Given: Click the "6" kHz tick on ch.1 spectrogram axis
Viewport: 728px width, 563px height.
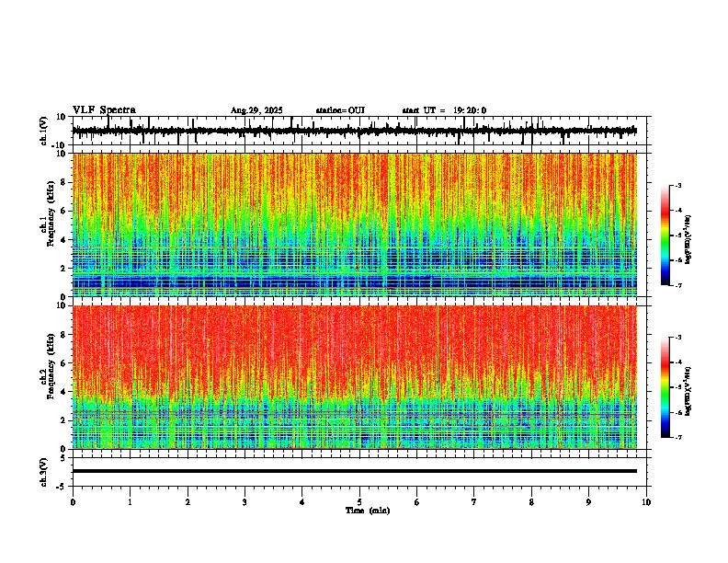Looking at the screenshot, I should click(x=64, y=211).
